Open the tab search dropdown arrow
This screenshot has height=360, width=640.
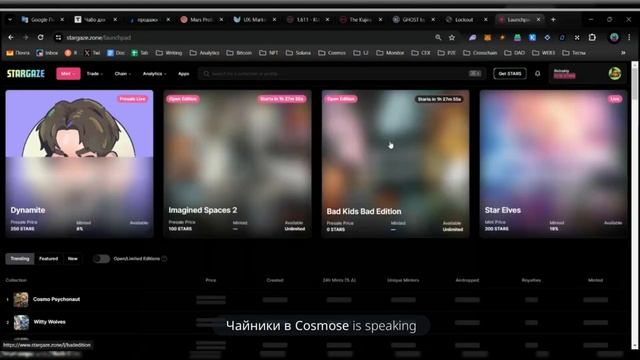(10, 20)
